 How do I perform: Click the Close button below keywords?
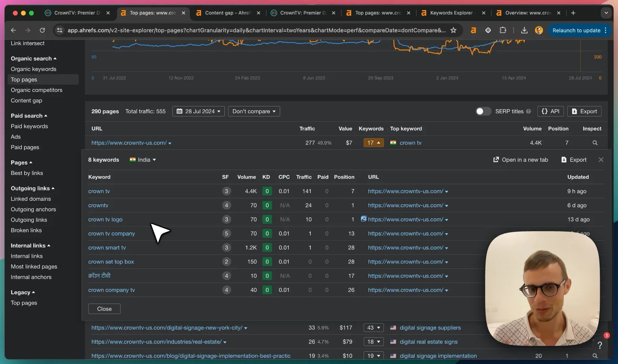pos(104,309)
